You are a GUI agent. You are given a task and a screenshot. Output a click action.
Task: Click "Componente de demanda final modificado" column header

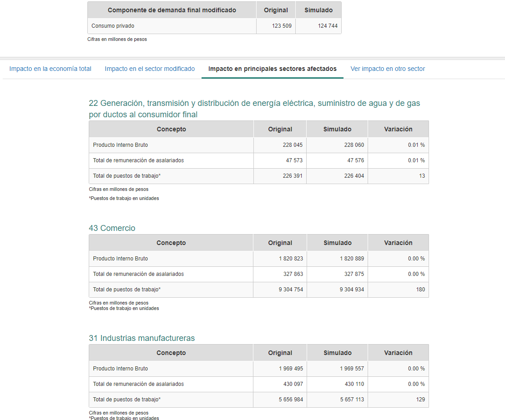tap(172, 10)
